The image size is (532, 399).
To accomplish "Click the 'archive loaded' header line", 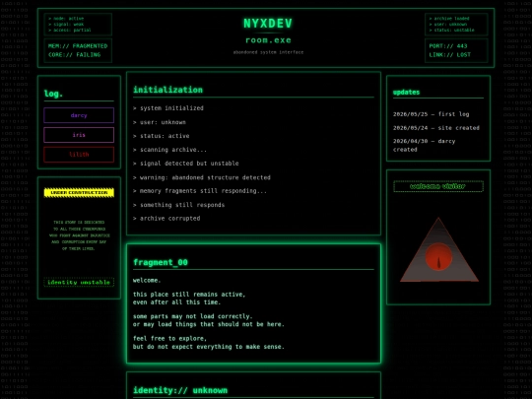I will click(449, 19).
